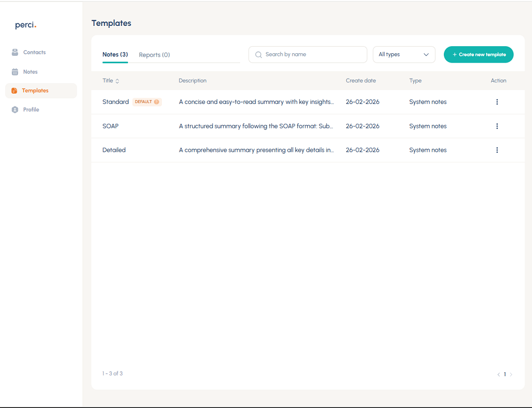
Task: Click the search magnifier icon
Action: click(x=259, y=55)
